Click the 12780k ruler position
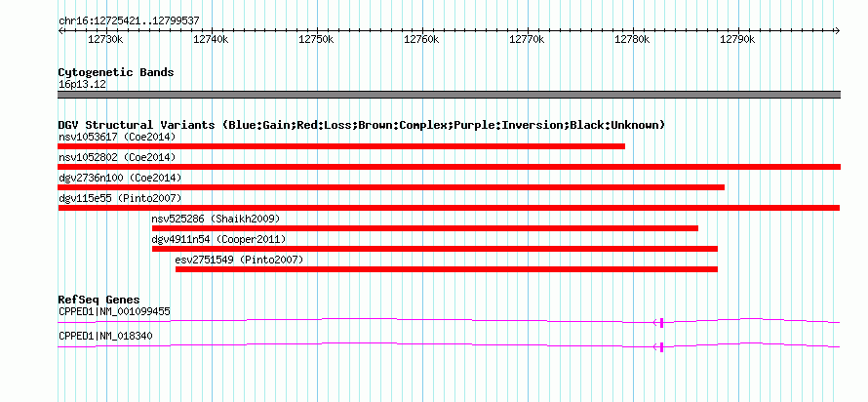Screen dimensions: 868x402 point(633,39)
